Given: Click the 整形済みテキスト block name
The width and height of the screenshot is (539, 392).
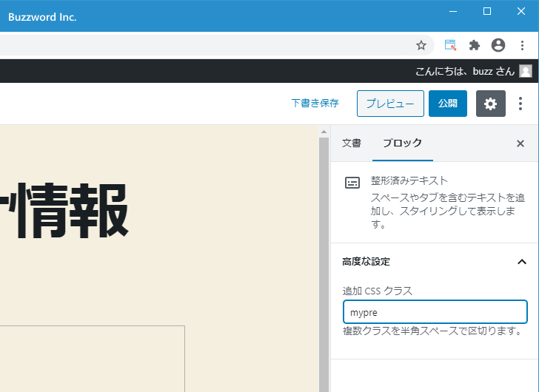Looking at the screenshot, I should 409,180.
